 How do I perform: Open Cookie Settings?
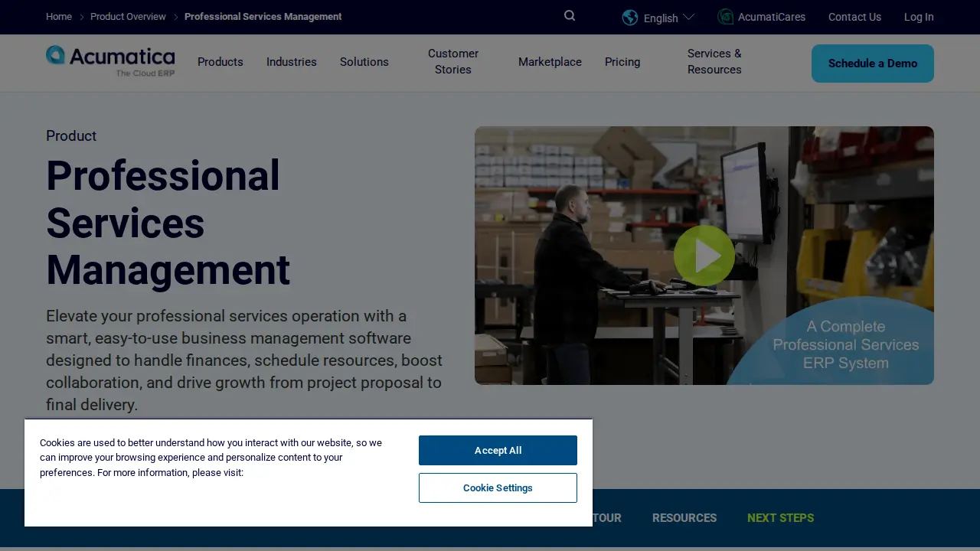498,487
